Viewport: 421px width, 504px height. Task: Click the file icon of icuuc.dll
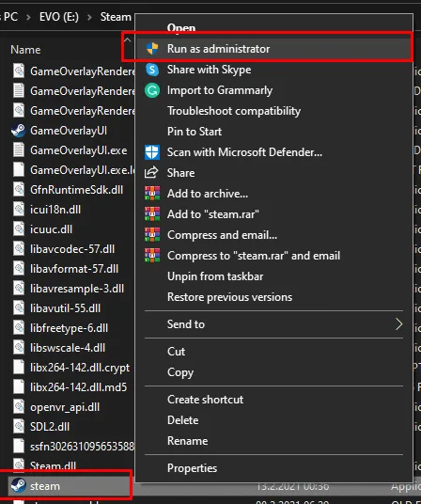click(19, 228)
